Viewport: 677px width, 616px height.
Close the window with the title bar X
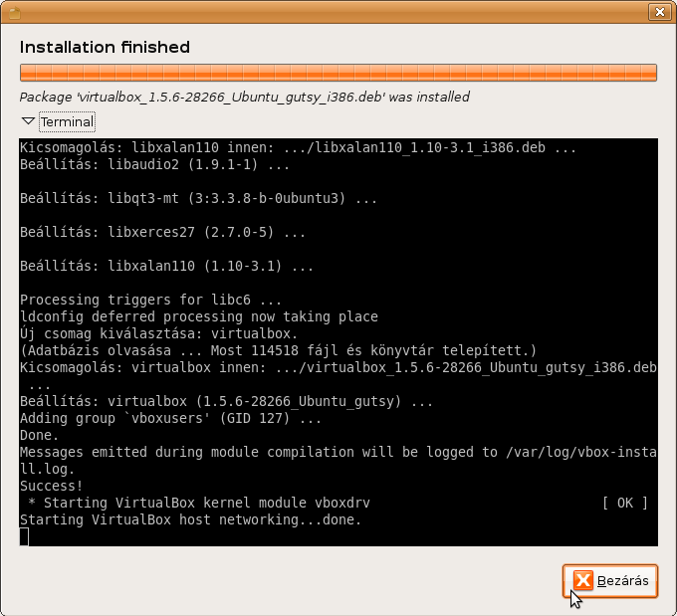pyautogui.click(x=660, y=12)
